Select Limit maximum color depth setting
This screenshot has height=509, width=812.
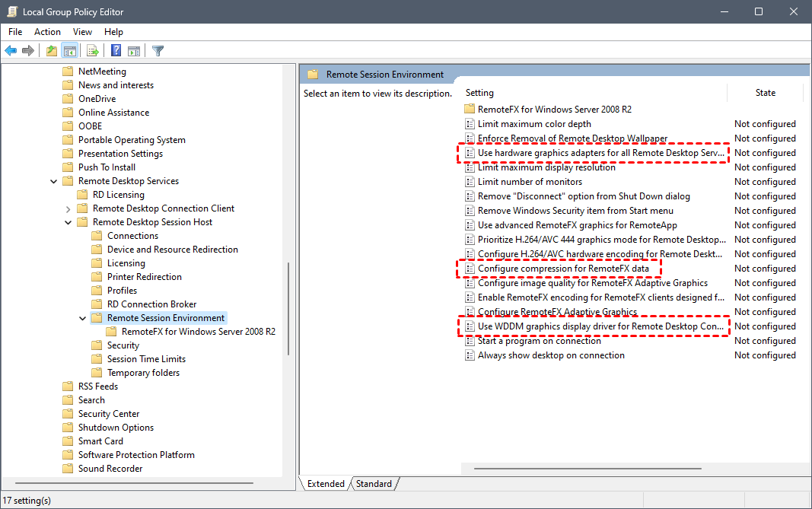pyautogui.click(x=534, y=124)
